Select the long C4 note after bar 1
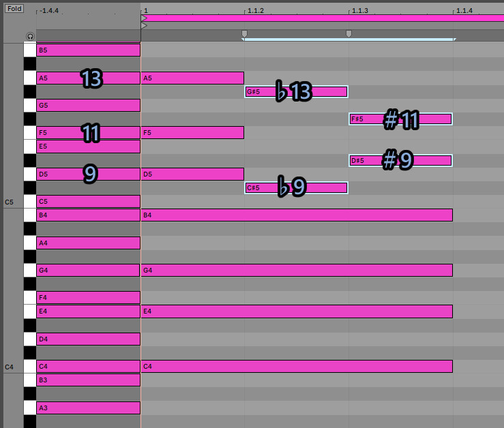This screenshot has width=504, height=428. [x=297, y=366]
